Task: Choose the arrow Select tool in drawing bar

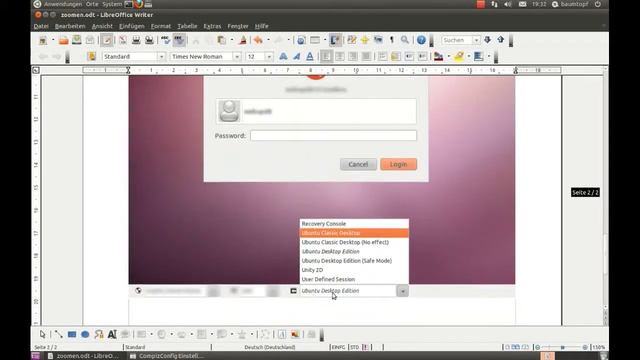Action: pyautogui.click(x=42, y=334)
